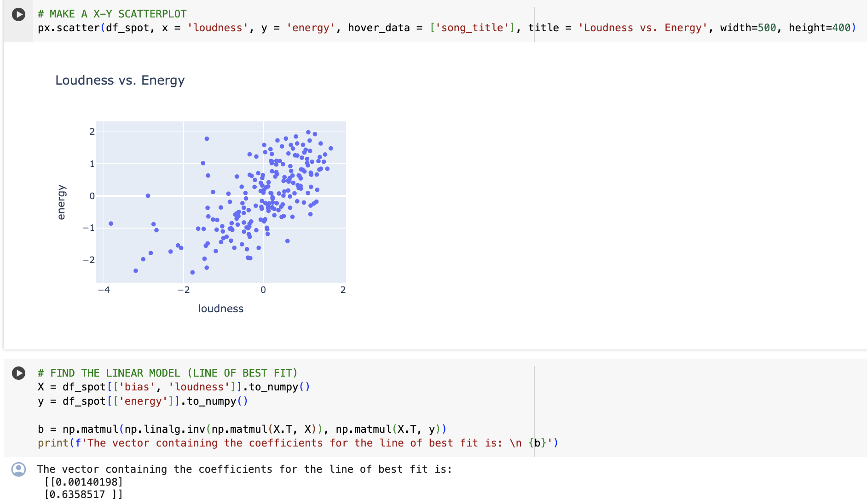Click the 'width=500' argument in code
The height and width of the screenshot is (504, 867).
(x=748, y=28)
